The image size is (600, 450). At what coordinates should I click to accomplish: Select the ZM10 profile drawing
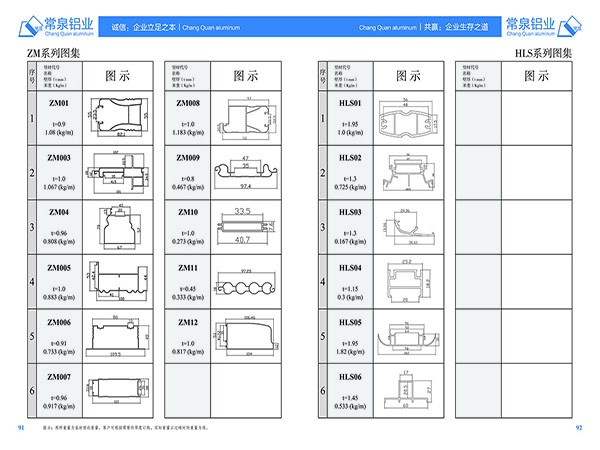pos(246,226)
